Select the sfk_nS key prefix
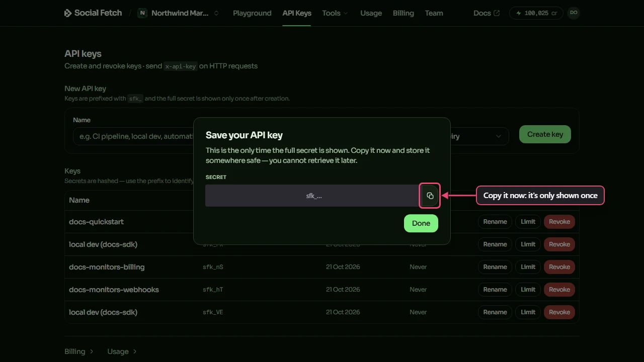644x362 pixels. [213, 267]
